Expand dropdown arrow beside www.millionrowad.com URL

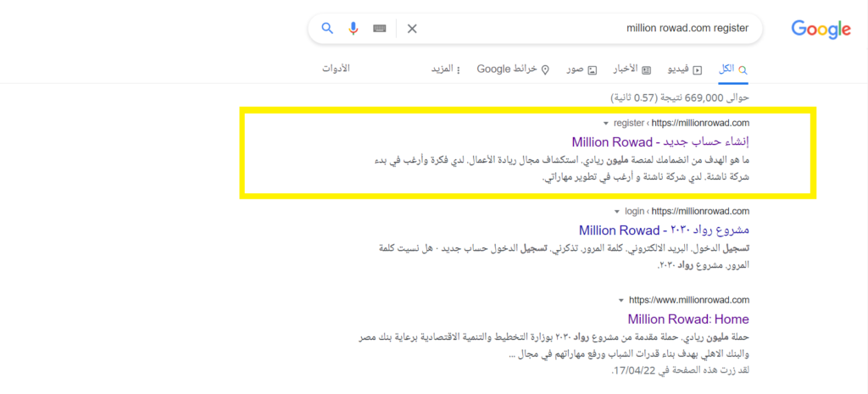621,301
